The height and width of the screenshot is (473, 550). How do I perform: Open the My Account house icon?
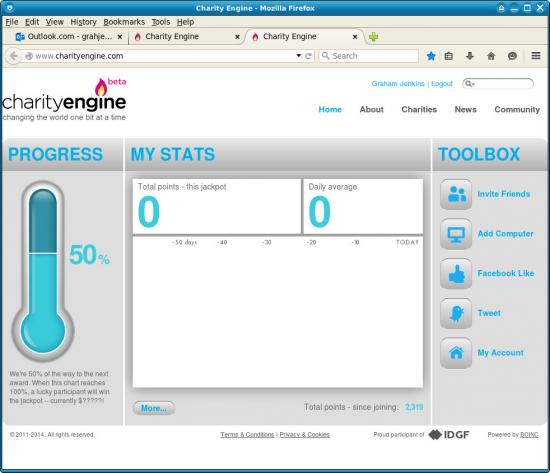pos(456,353)
